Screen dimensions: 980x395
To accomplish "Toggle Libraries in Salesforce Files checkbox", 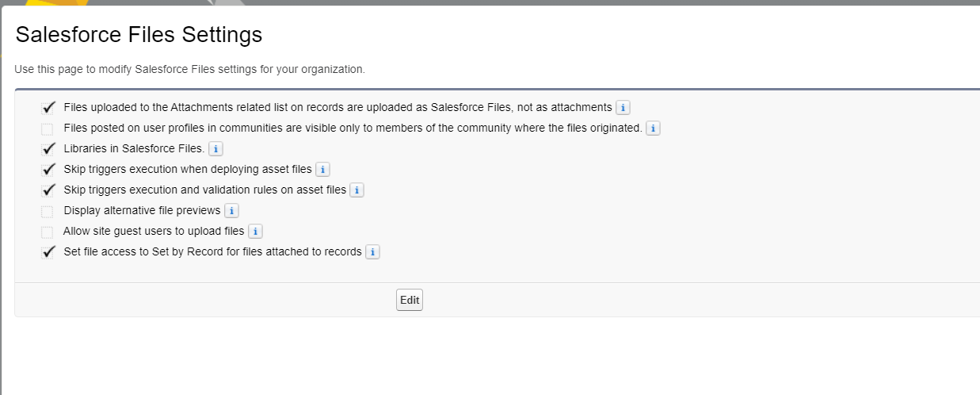I will point(48,149).
